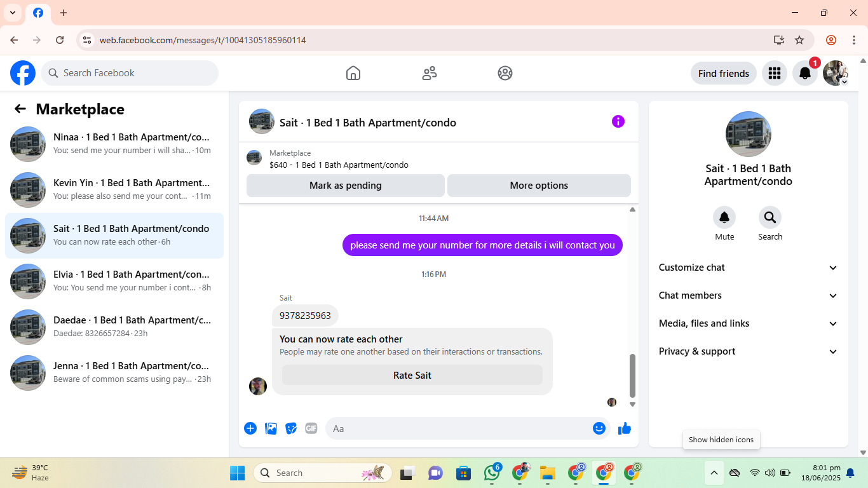Open the account profile picture menu

coord(836,73)
